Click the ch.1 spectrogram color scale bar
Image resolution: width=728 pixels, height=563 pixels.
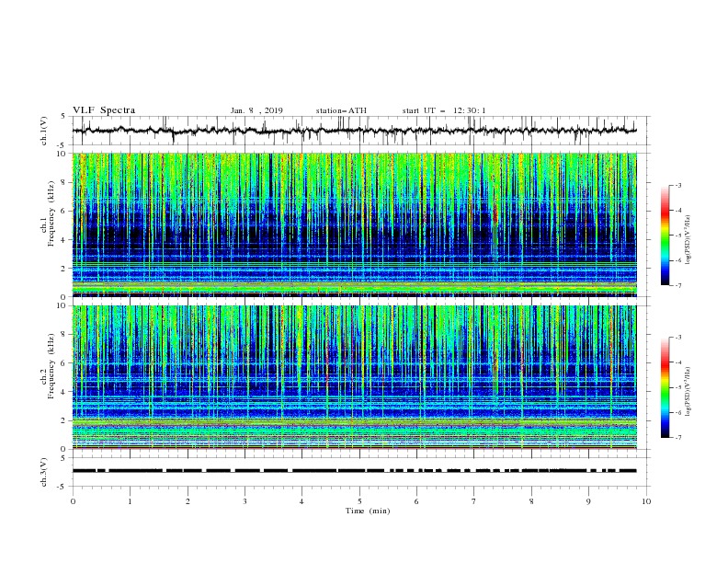click(665, 236)
